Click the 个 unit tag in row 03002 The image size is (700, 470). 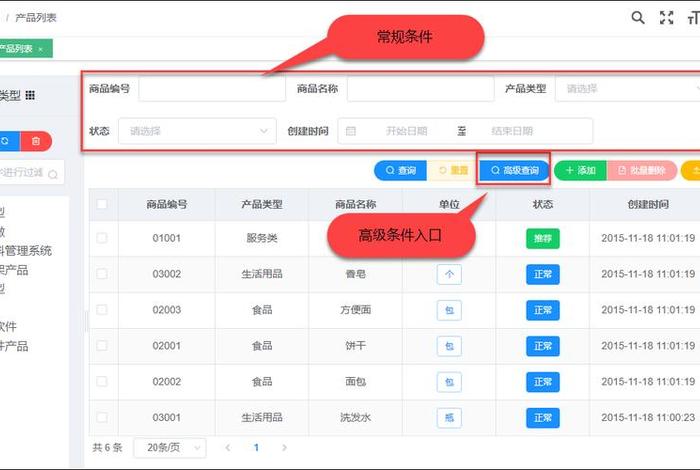coord(449,274)
